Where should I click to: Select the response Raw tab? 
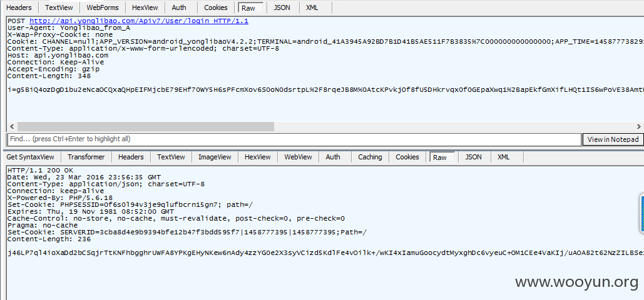click(442, 157)
